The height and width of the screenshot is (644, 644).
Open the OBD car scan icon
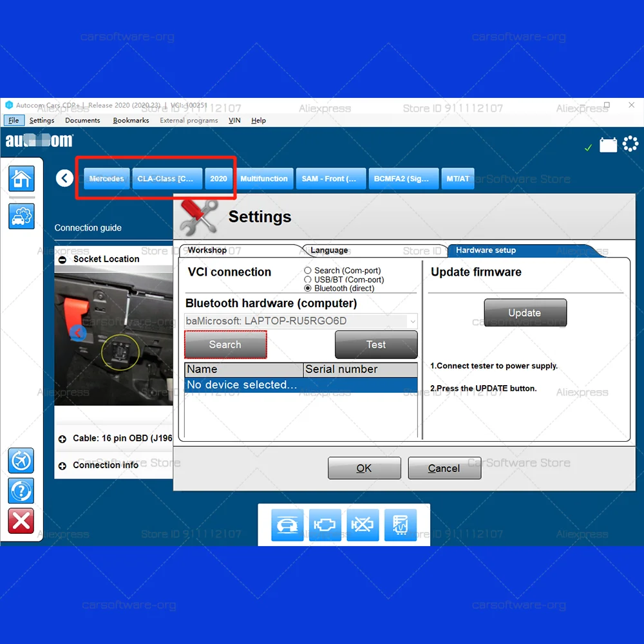click(x=287, y=524)
